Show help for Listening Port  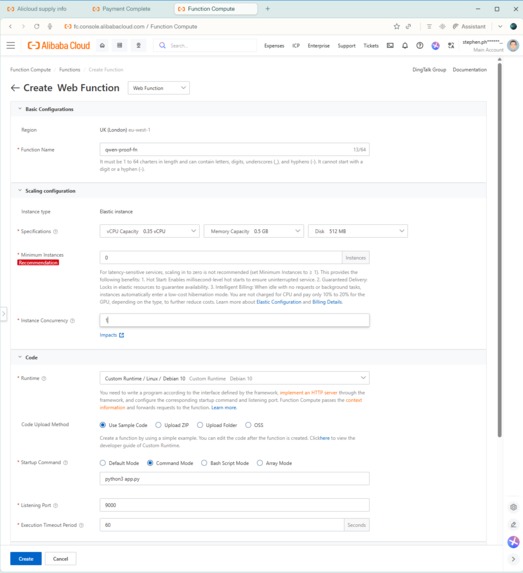[x=56, y=505]
